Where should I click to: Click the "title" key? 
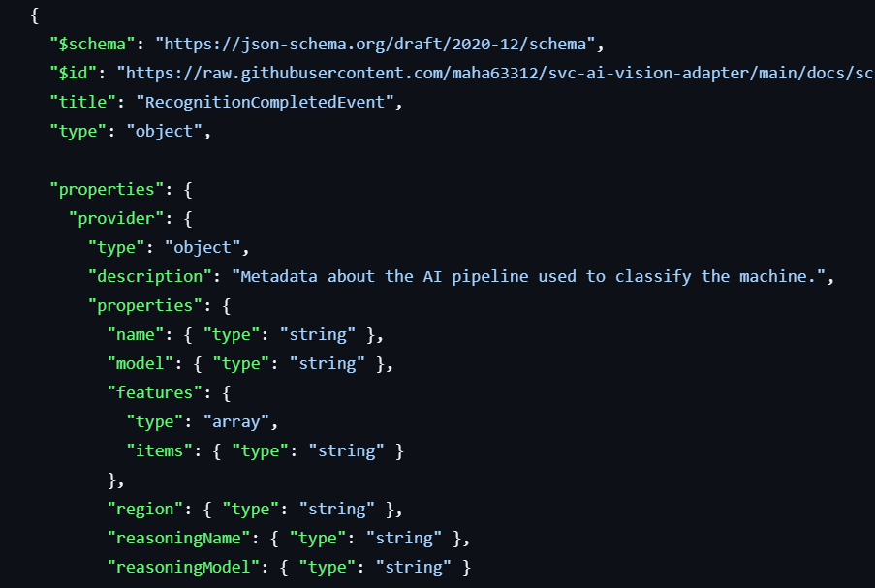click(82, 102)
